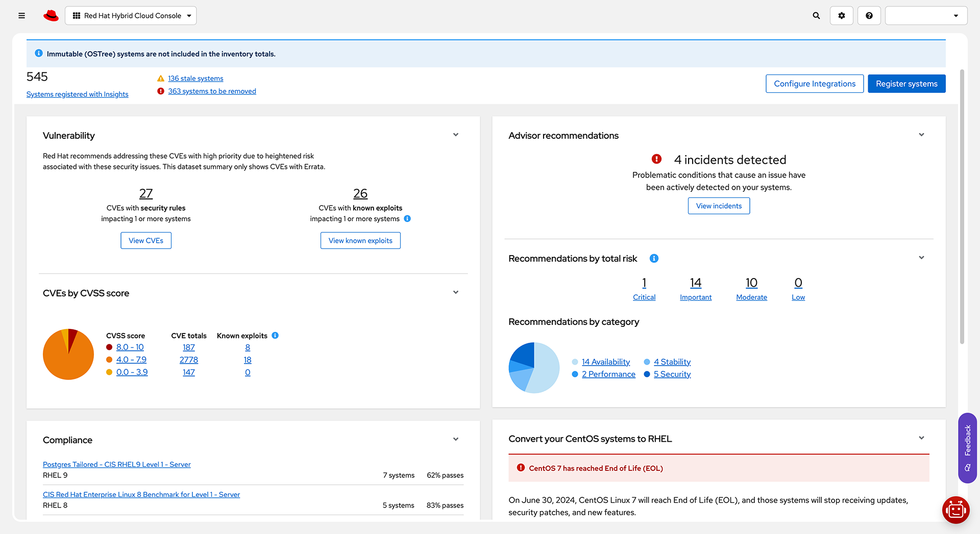
Task: Open the 5 Security recommendations link
Action: pos(672,374)
